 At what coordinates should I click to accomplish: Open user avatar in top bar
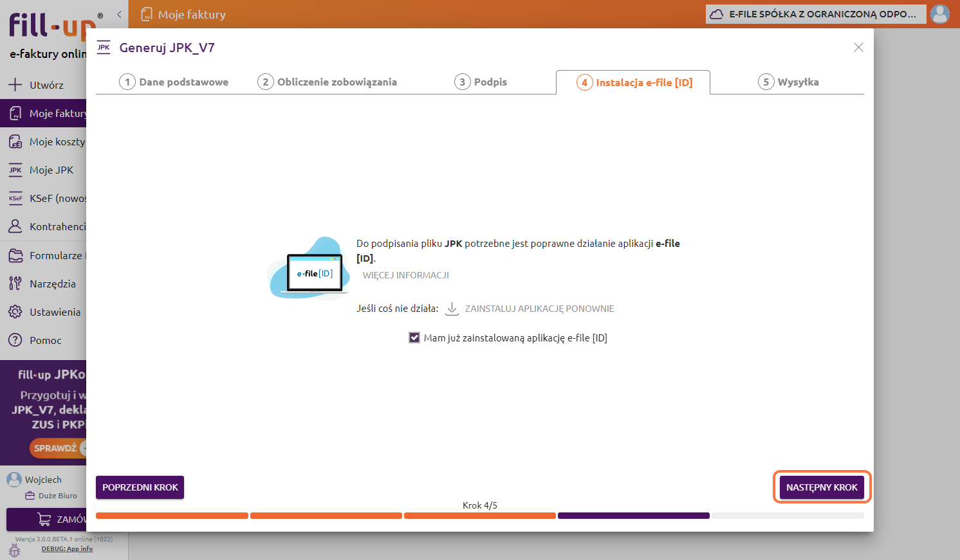tap(940, 14)
